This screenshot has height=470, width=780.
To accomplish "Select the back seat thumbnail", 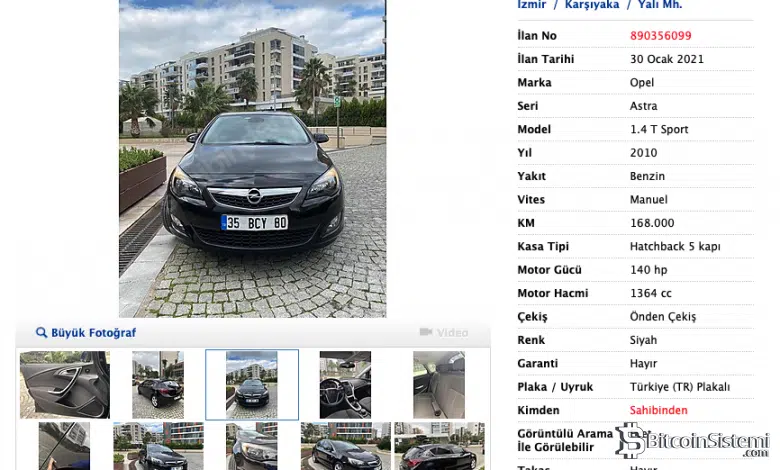I will click(439, 384).
